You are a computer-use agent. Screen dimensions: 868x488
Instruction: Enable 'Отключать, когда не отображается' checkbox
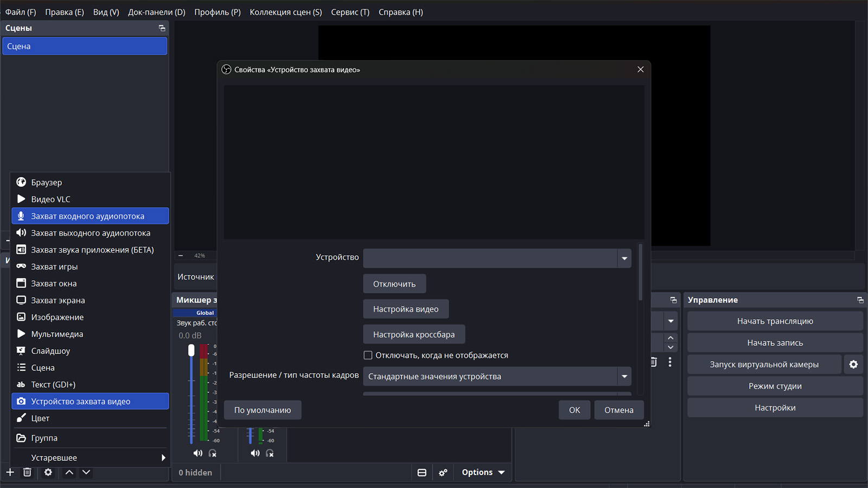click(368, 355)
